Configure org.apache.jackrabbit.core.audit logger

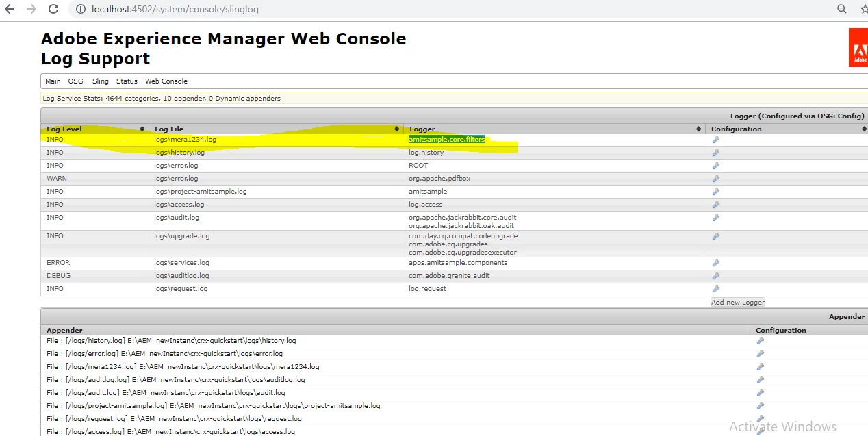tap(715, 218)
